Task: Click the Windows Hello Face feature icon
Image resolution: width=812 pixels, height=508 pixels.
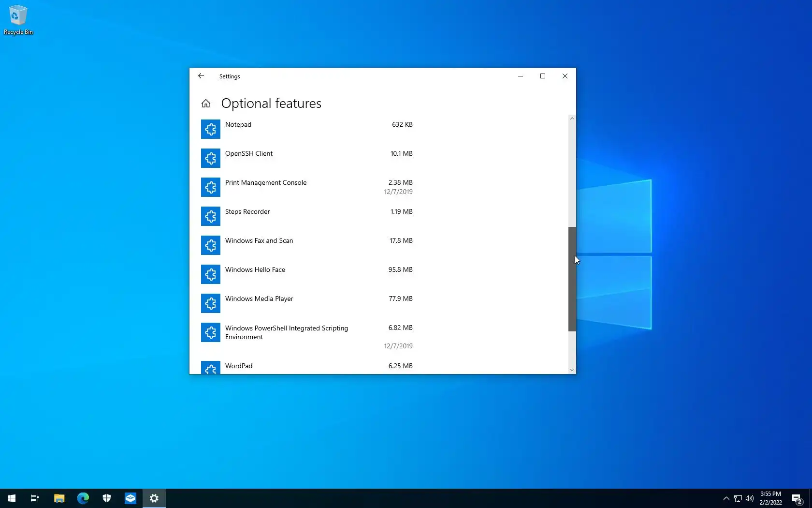Action: point(211,274)
